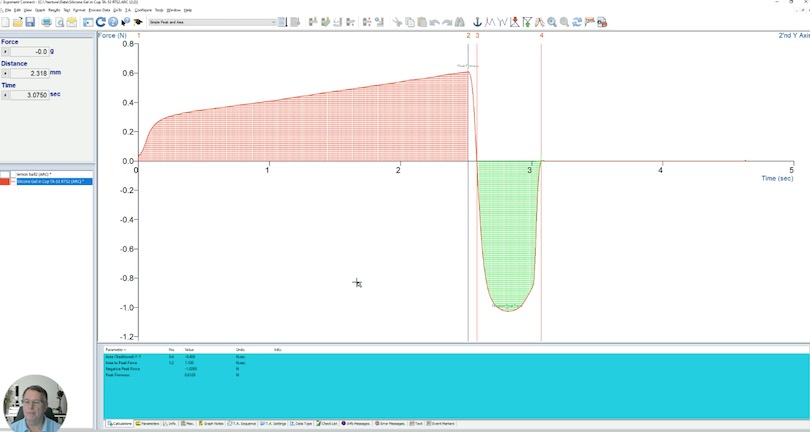Screen dimensions: 810x432
Task: Click the Negative Peak Force label on curve
Action: pyautogui.click(x=507, y=306)
